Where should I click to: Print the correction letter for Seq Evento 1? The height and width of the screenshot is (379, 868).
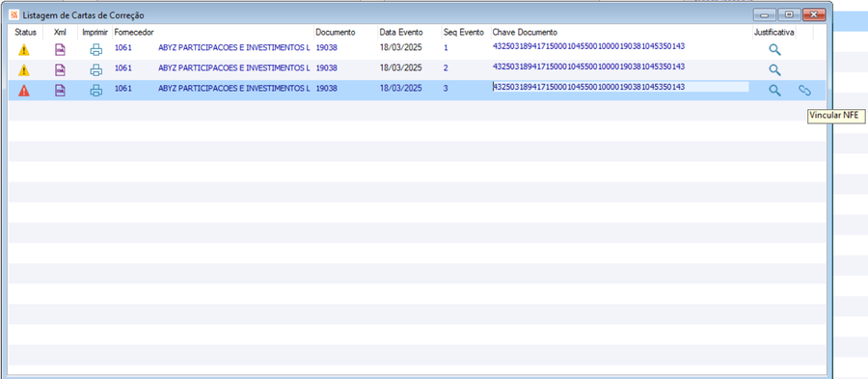(x=96, y=50)
